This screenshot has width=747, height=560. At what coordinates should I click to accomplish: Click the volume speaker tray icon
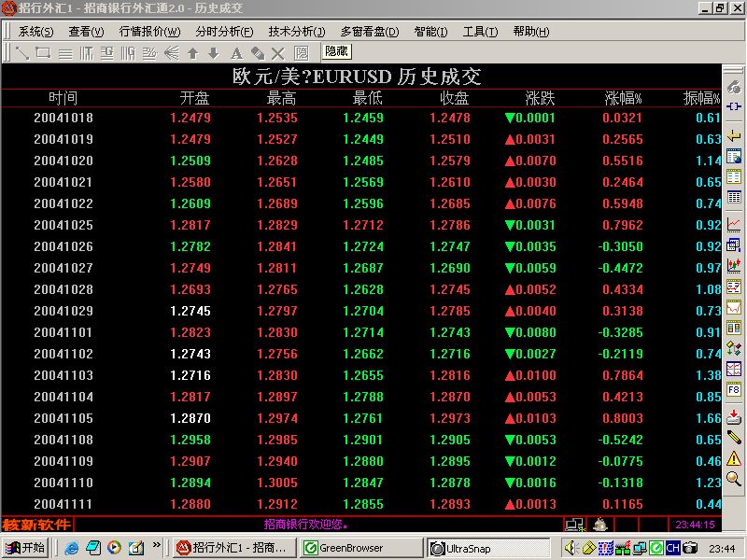point(571,548)
